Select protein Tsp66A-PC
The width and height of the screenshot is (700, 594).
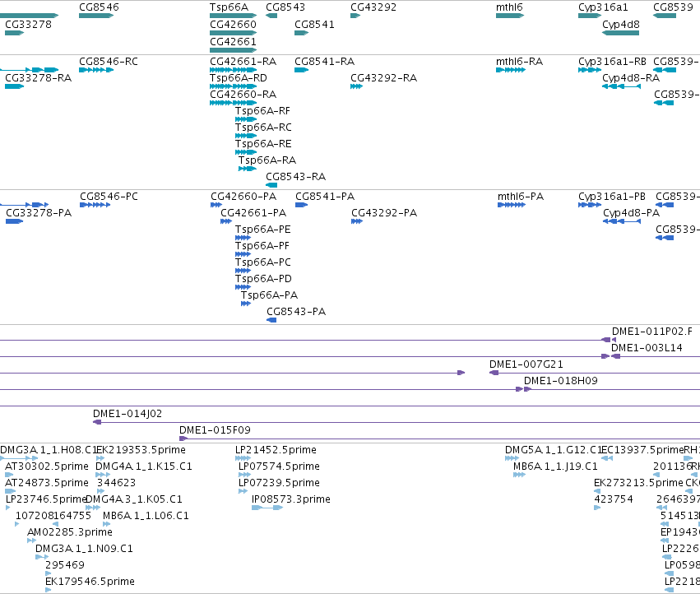click(243, 271)
